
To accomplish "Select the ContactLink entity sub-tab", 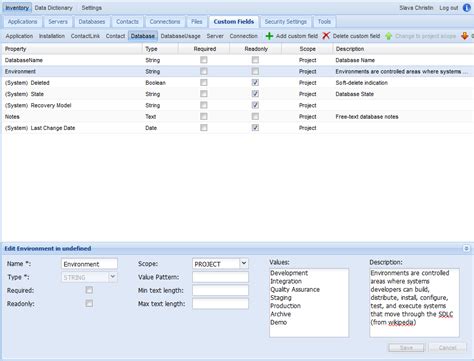I will [85, 36].
